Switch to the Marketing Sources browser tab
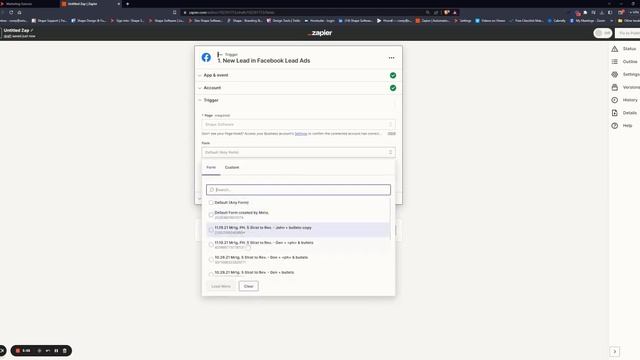640x360 pixels. pos(29,4)
